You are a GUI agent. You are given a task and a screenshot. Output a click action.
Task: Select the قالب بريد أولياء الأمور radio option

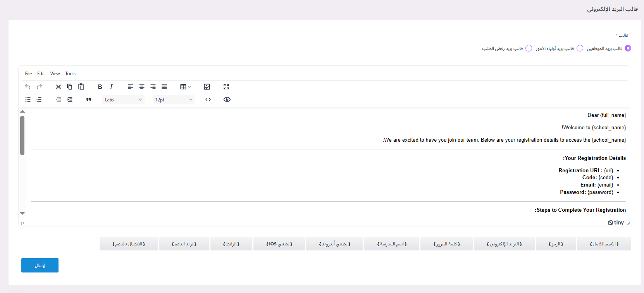[x=580, y=48]
